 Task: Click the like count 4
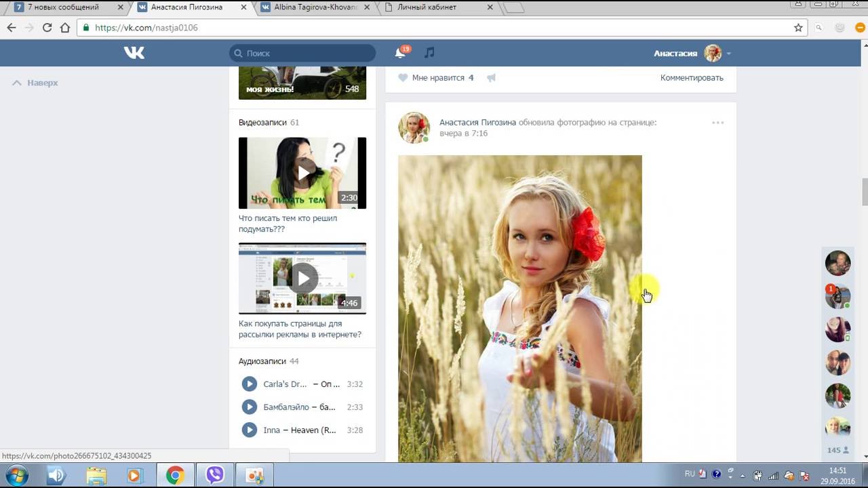pos(471,78)
